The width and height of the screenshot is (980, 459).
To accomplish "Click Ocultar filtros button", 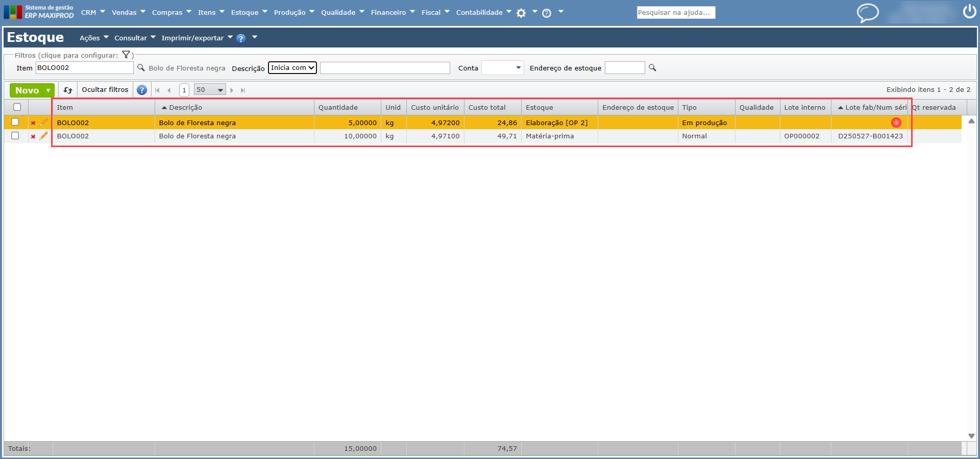I will (x=105, y=90).
